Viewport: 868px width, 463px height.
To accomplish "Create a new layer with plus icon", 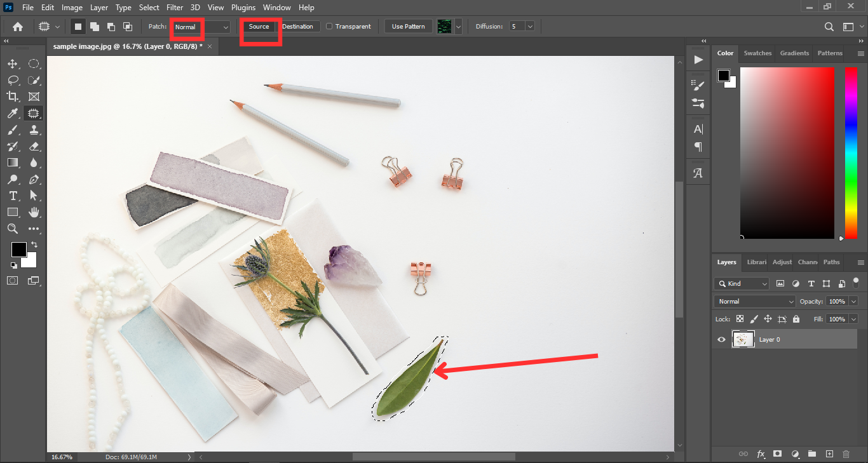I will 829,454.
